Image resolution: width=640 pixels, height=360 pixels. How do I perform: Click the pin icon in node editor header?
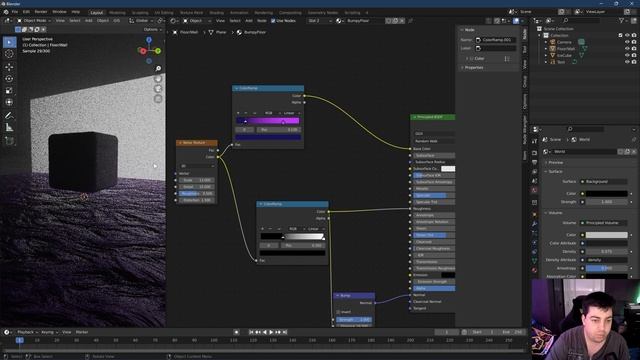(x=411, y=20)
